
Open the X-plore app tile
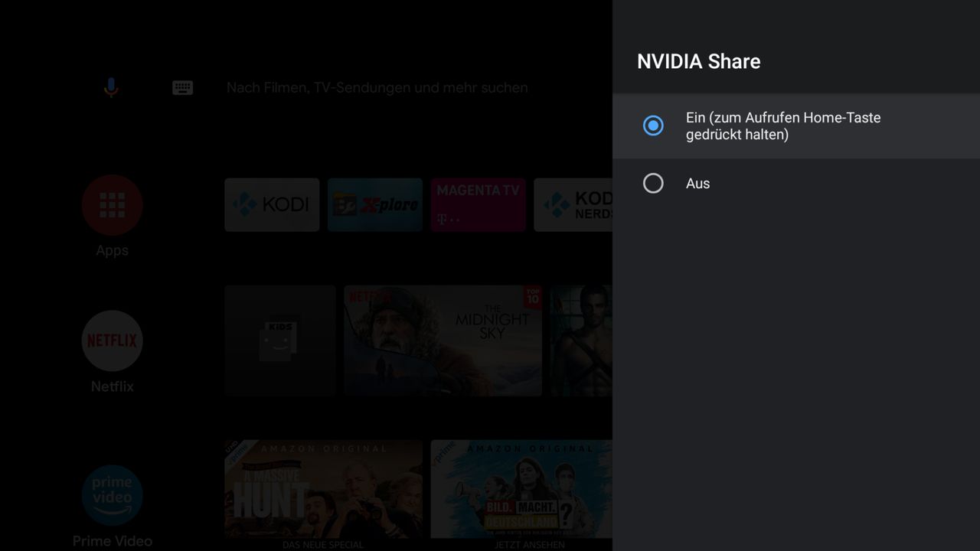click(375, 205)
